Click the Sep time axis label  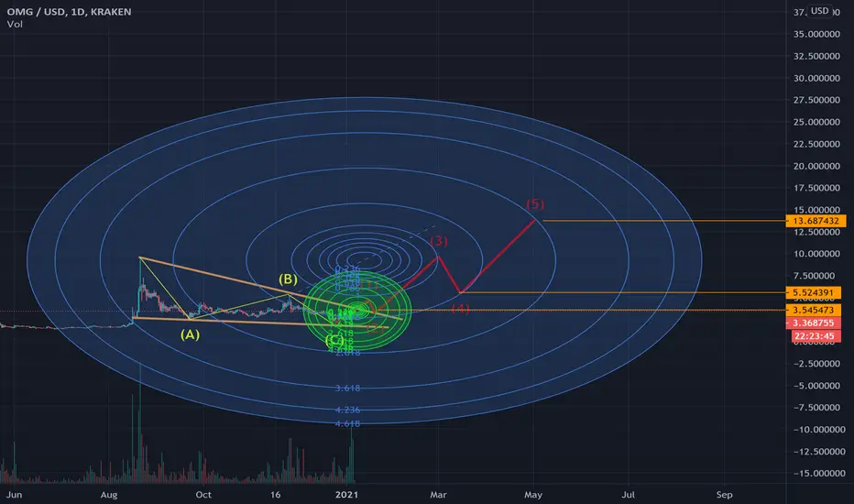tap(725, 495)
